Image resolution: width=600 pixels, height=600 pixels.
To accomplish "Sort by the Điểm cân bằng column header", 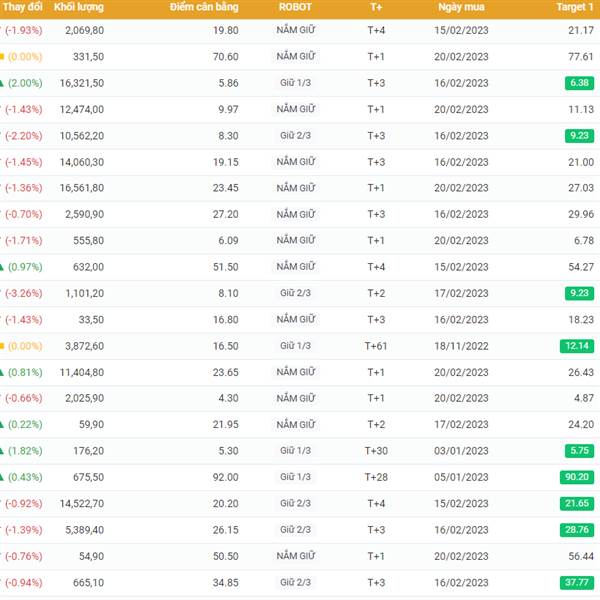I will [204, 7].
